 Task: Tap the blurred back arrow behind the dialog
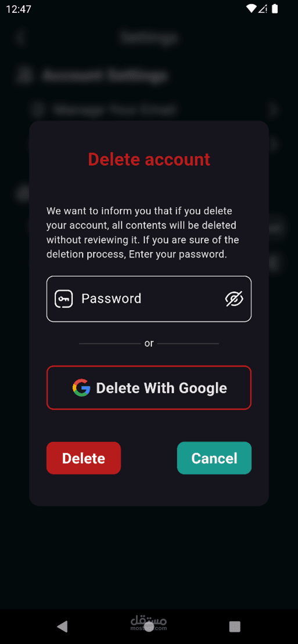[20, 38]
